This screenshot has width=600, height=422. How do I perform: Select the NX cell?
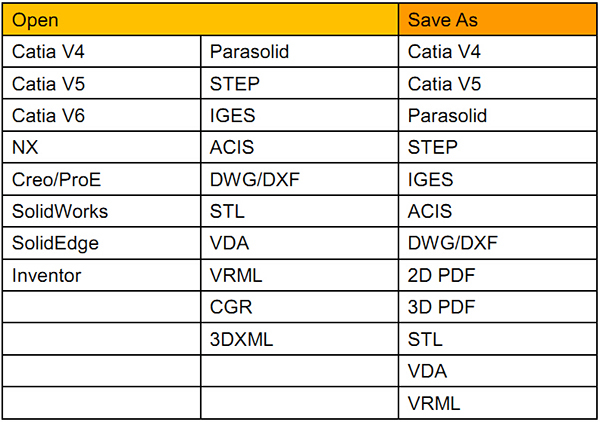click(101, 147)
